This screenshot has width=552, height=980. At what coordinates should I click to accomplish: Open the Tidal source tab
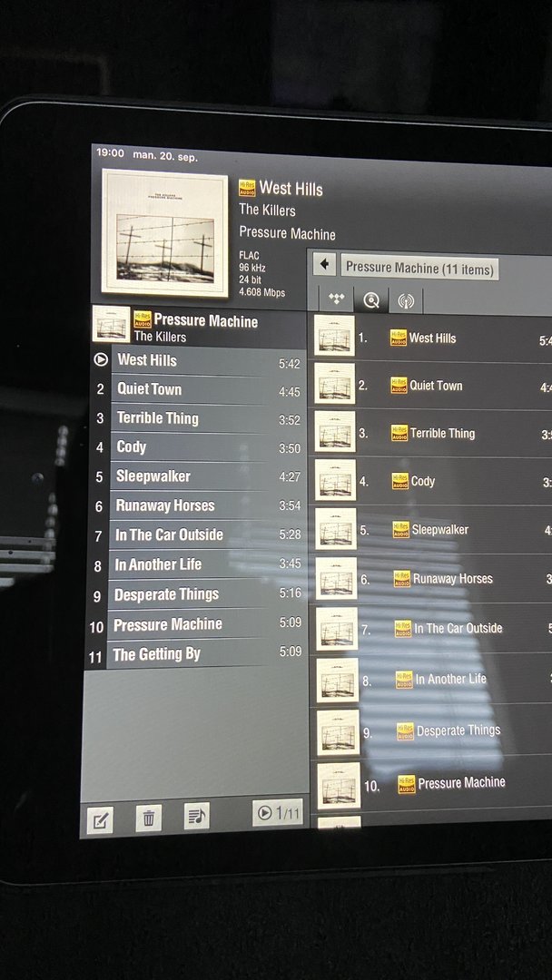coord(336,300)
